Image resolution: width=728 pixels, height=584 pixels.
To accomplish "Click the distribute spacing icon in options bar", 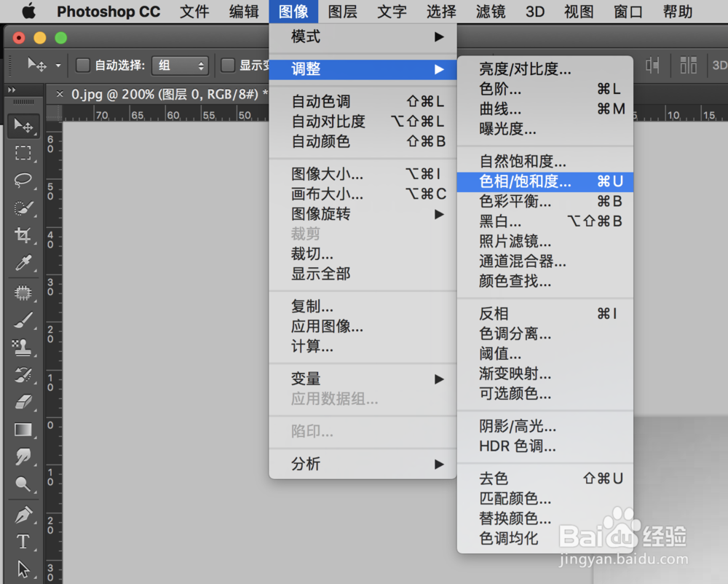I will click(x=688, y=66).
